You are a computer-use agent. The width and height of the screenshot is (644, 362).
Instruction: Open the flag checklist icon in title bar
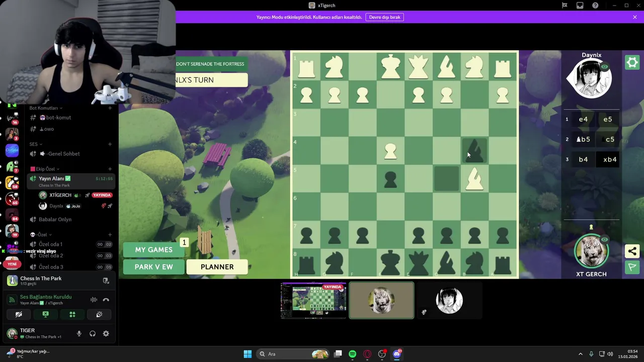point(565,5)
